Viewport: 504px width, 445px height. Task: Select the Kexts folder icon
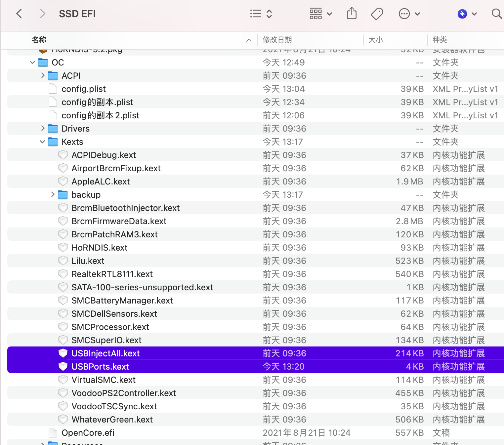point(53,142)
